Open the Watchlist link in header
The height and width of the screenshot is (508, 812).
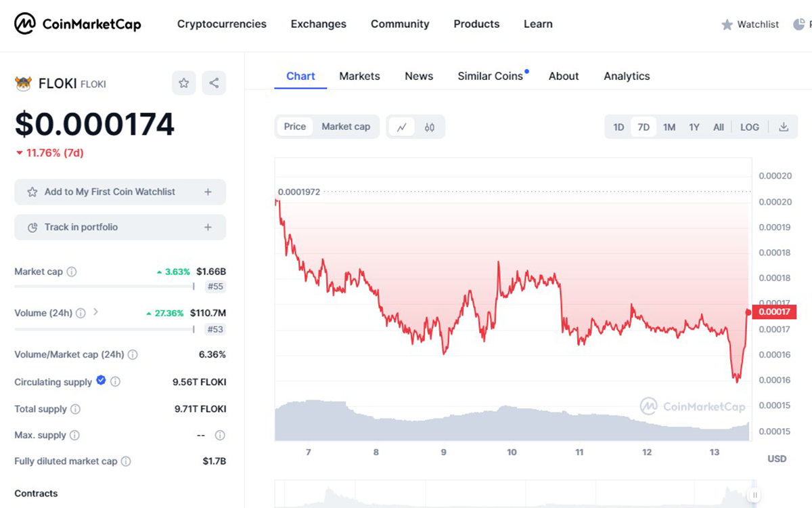point(758,24)
